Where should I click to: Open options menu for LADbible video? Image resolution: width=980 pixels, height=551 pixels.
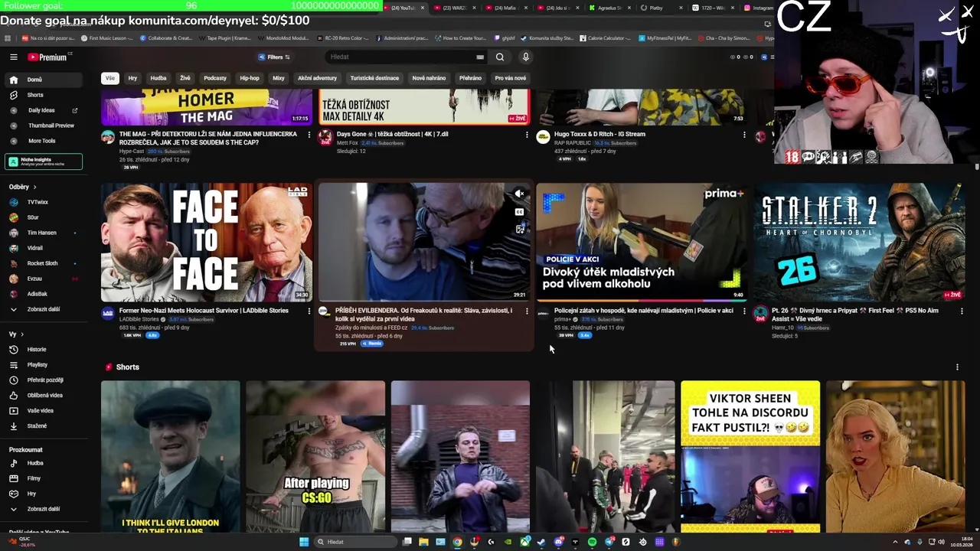309,311
